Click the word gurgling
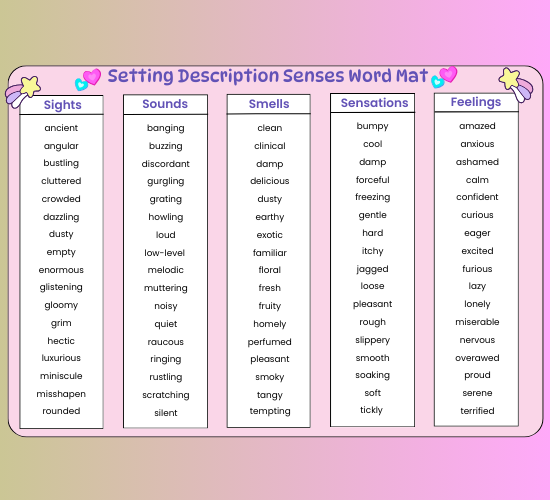 tap(166, 181)
